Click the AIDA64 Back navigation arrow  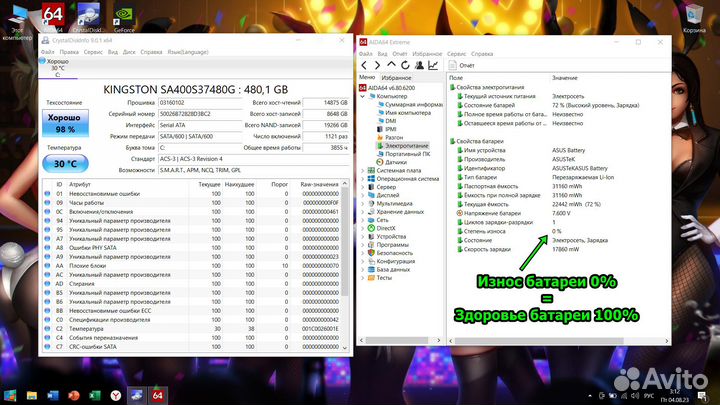364,65
